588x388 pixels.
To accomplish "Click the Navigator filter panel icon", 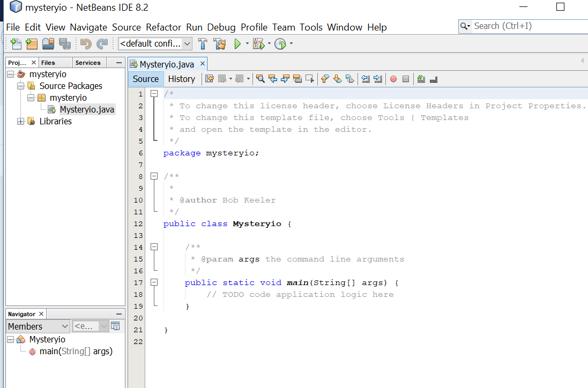I will pyautogui.click(x=115, y=326).
